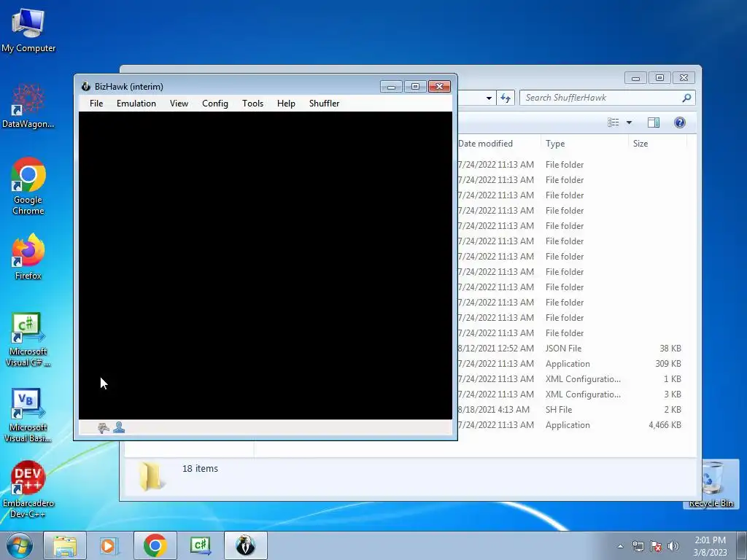Sort by Size column header

(657, 144)
